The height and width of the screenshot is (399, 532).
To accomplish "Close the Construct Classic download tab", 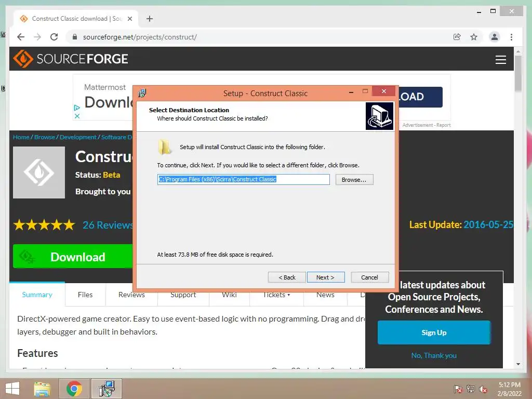I will coord(129,19).
